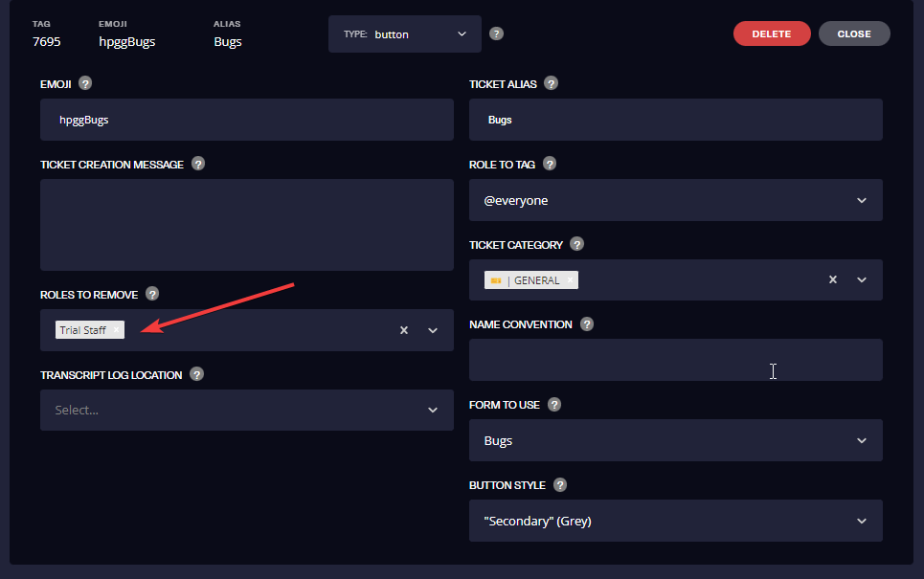This screenshot has width=924, height=579.
Task: Click the TICKET ALIAS help icon
Action: click(551, 83)
